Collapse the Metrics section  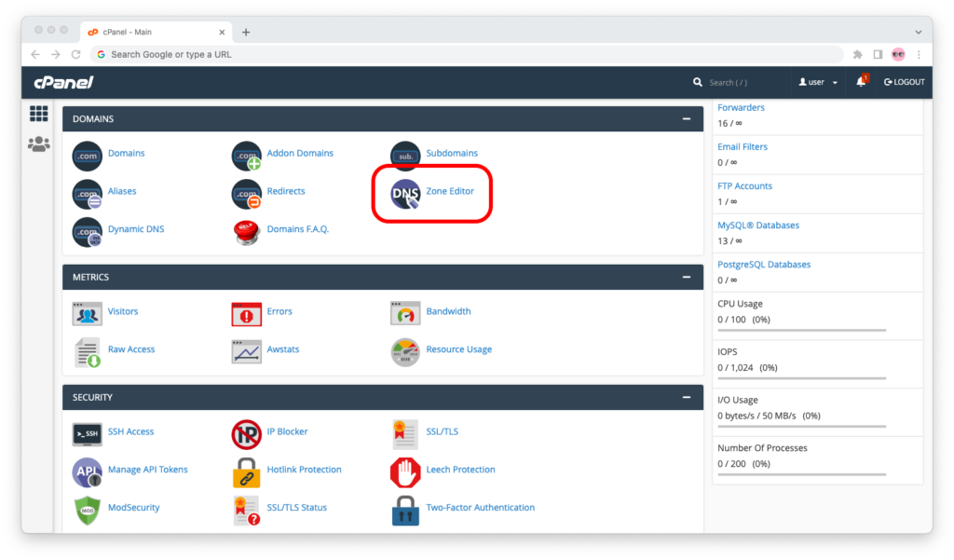(687, 277)
